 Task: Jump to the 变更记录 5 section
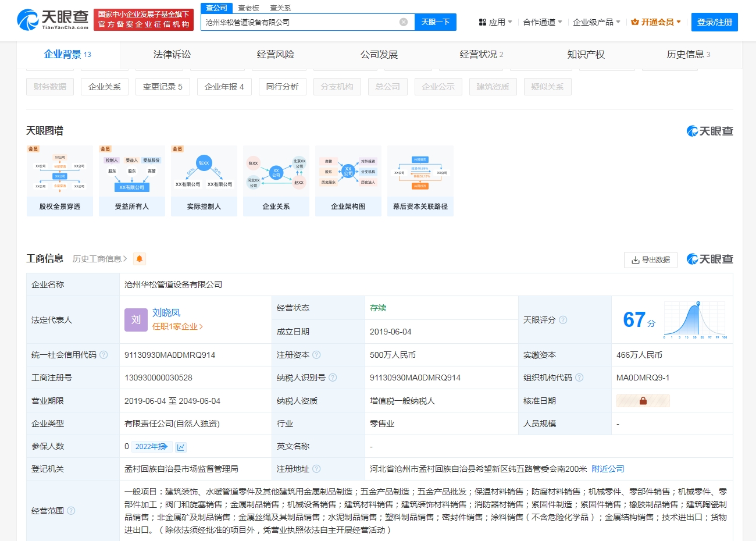163,87
